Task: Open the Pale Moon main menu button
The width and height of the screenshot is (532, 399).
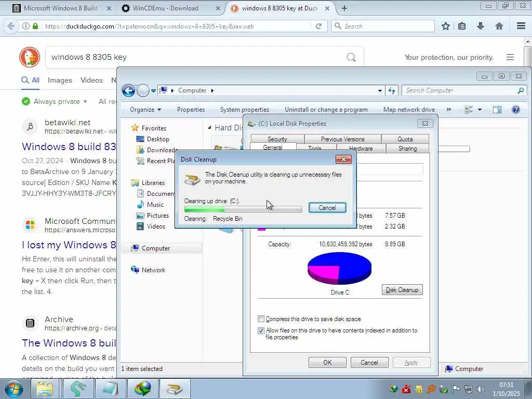Action: click(521, 26)
